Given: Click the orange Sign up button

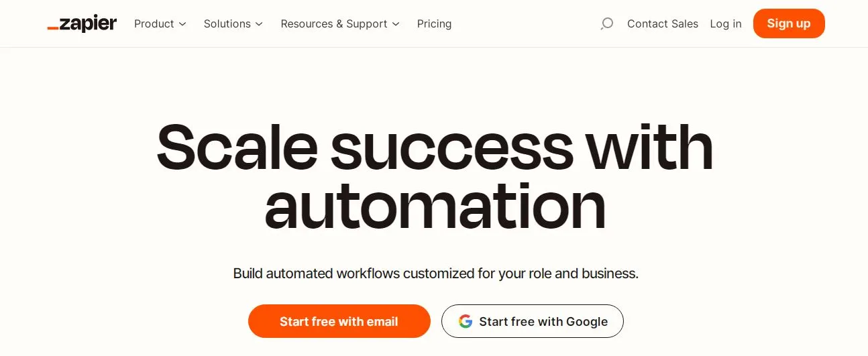Looking at the screenshot, I should pos(789,23).
